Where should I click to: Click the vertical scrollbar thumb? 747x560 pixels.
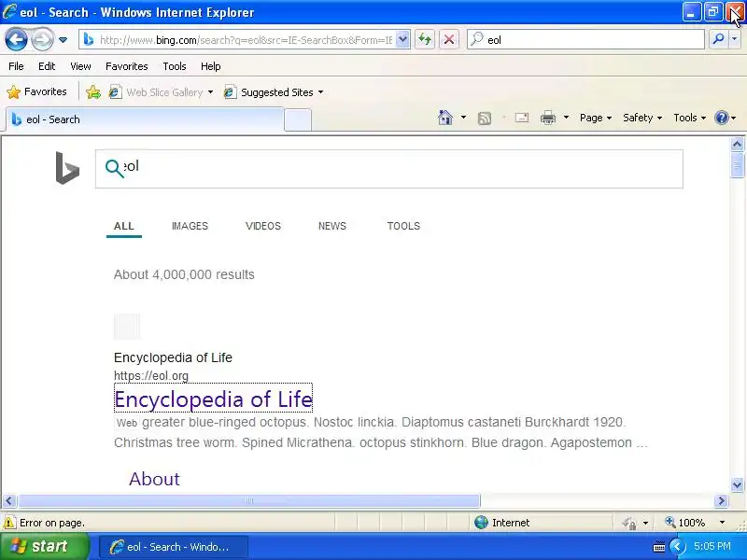[737, 165]
